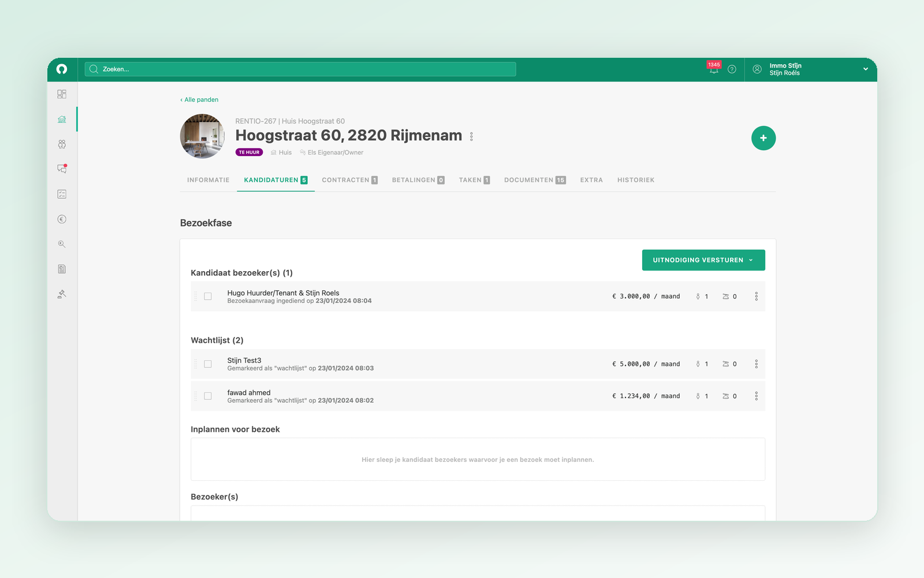Open options menu for Stijn Test3 row
Screen dimensions: 924x578
[x=756, y=364]
